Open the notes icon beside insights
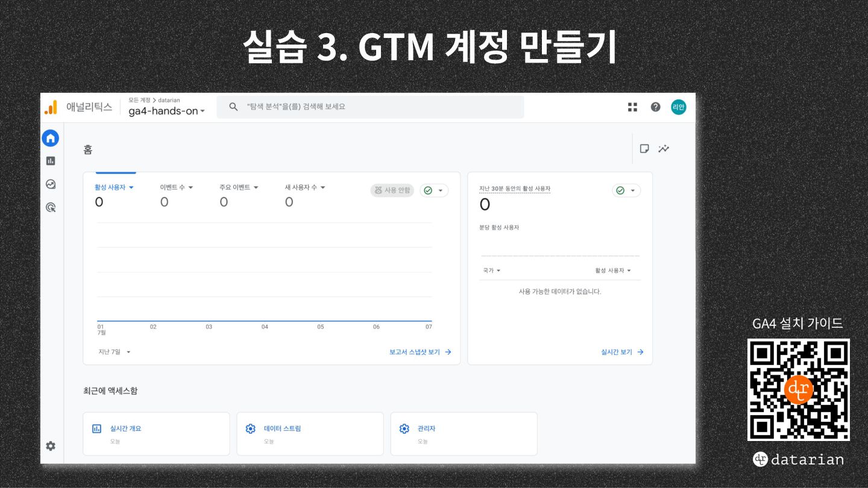The height and width of the screenshot is (488, 868). point(644,149)
